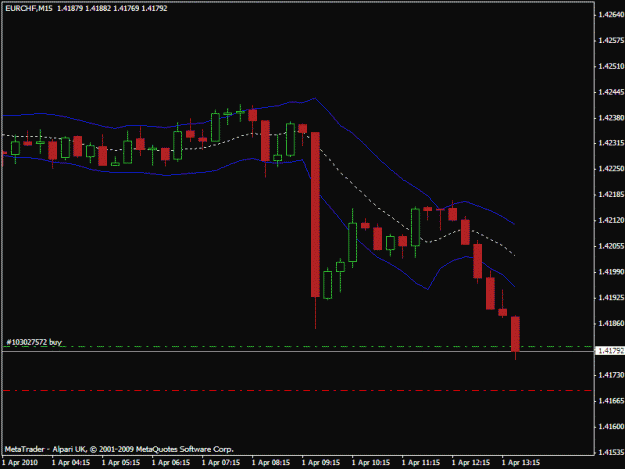Click the 1 Apr 10:15 time label
625x469 pixels.
coord(371,463)
